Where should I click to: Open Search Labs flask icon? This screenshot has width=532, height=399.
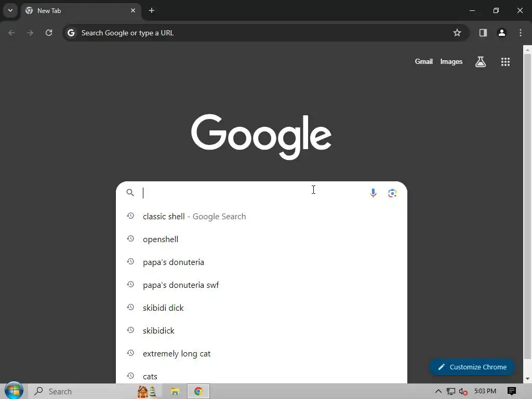(x=481, y=61)
